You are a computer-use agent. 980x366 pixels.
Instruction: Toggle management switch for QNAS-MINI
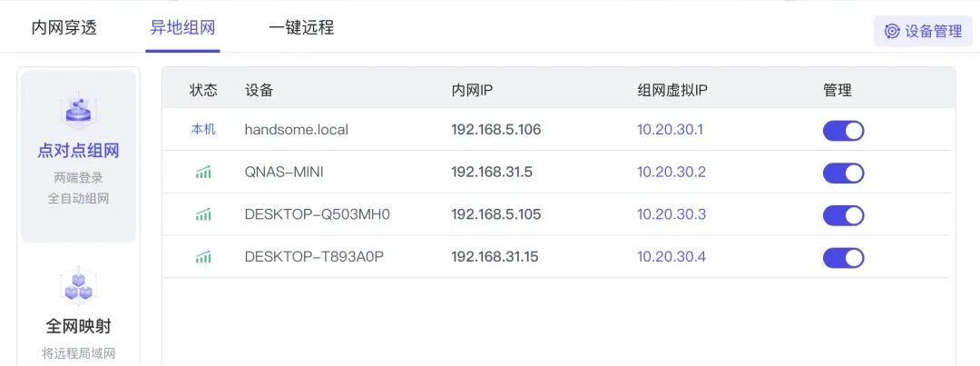843,173
